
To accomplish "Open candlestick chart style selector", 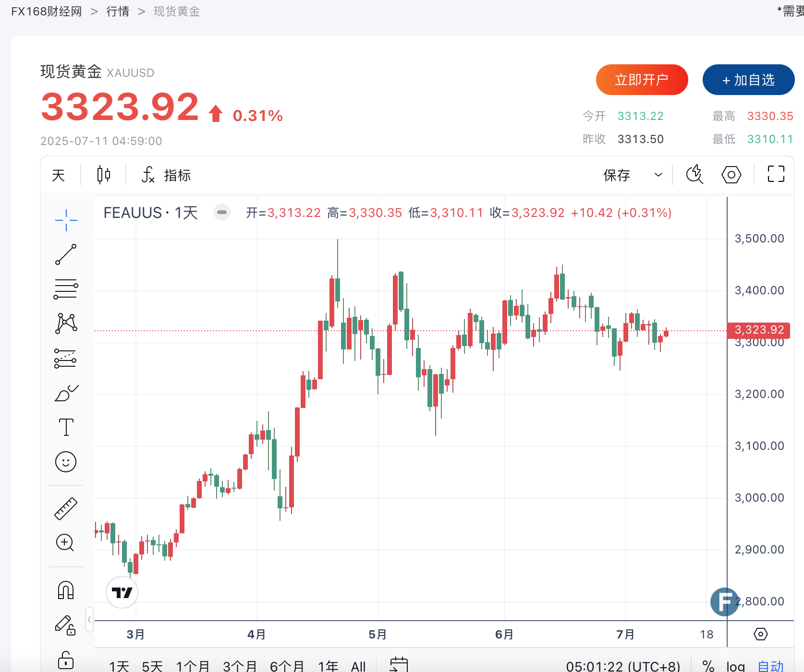I will (104, 175).
